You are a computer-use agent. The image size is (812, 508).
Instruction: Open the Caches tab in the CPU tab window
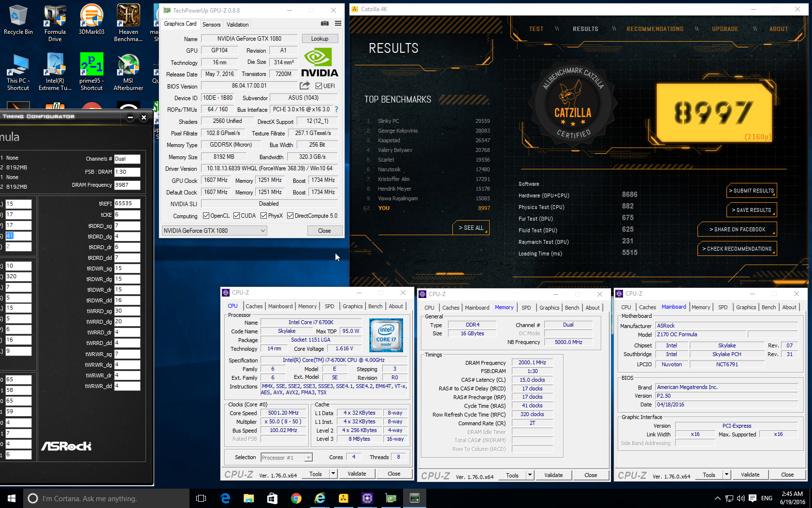(x=254, y=306)
